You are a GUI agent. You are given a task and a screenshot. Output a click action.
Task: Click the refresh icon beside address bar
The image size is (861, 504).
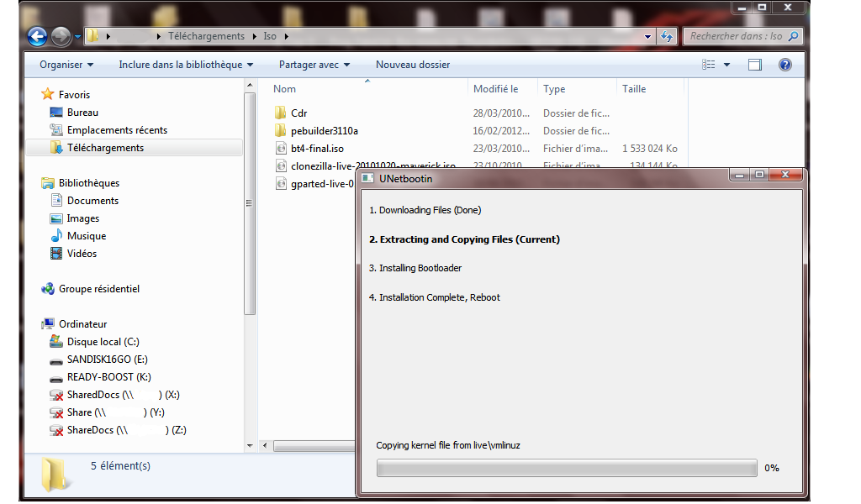coord(667,36)
